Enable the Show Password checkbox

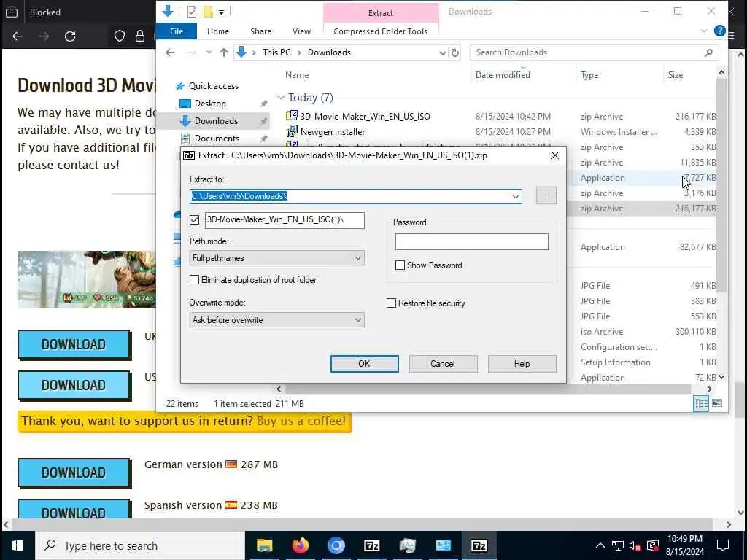pyautogui.click(x=400, y=265)
